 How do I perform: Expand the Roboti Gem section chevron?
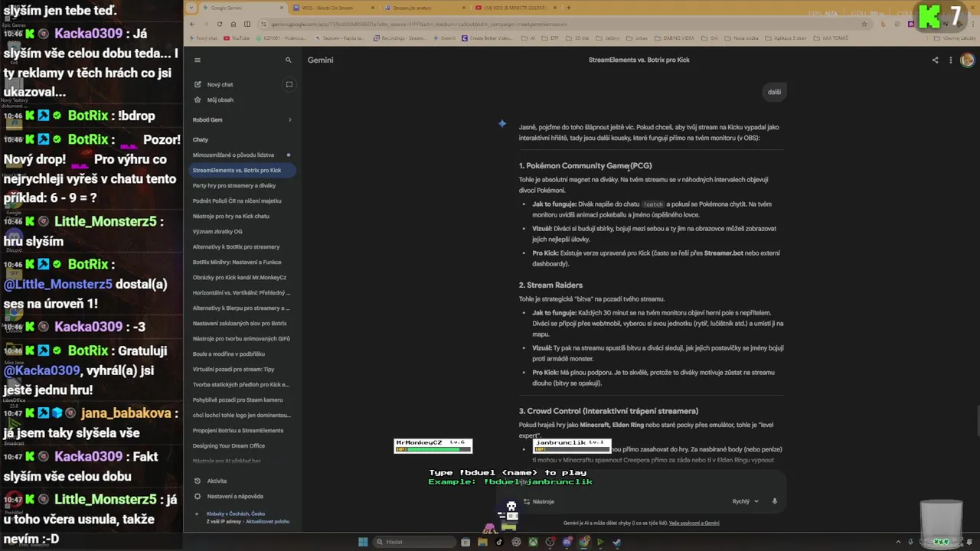[x=289, y=119]
